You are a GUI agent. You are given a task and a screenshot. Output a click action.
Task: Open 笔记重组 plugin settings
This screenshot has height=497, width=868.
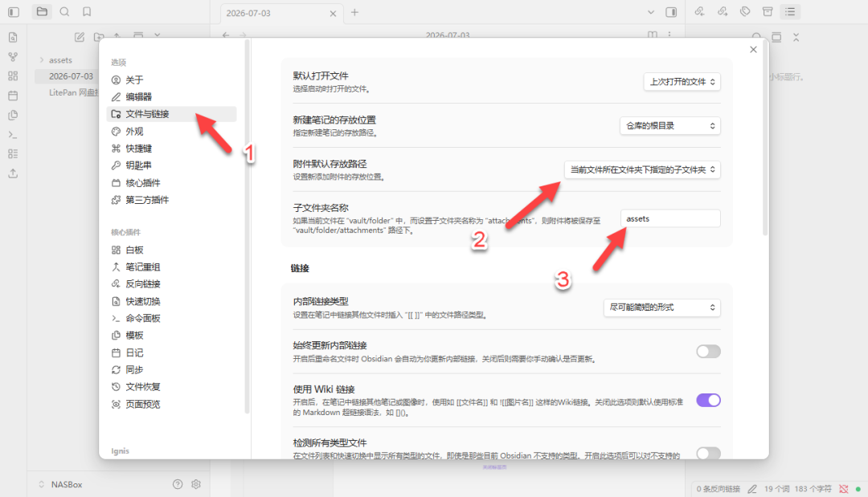pyautogui.click(x=172, y=267)
